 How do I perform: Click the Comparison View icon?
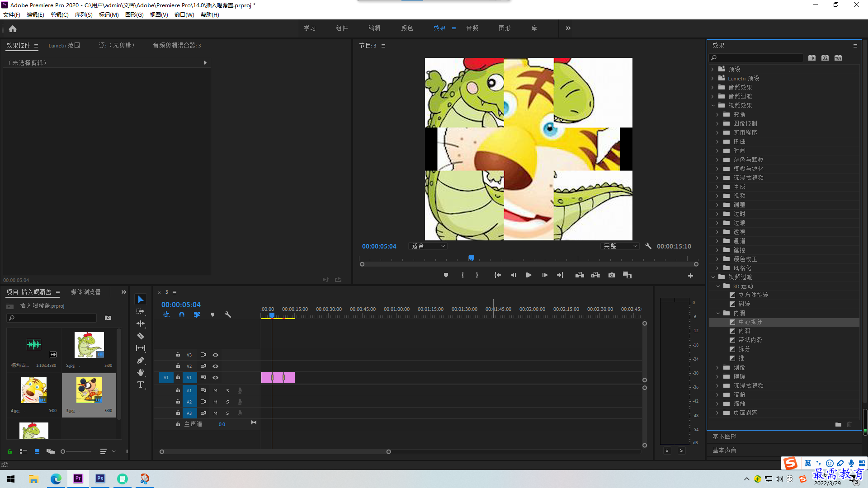point(627,275)
